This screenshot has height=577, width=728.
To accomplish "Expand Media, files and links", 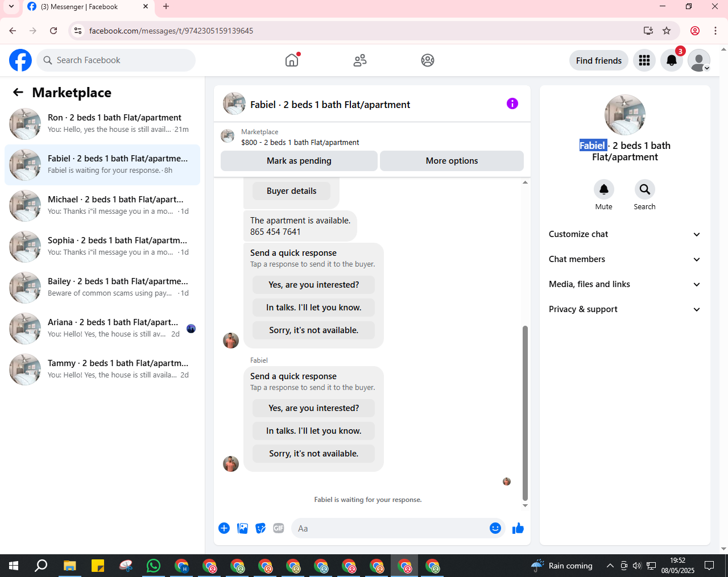I will 625,284.
